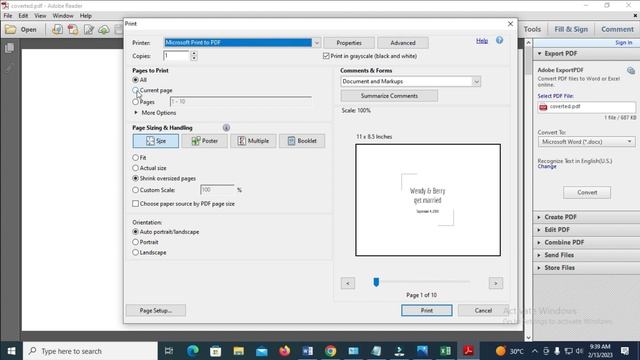640x360 pixels.
Task: Open the File menu
Action: 8,16
